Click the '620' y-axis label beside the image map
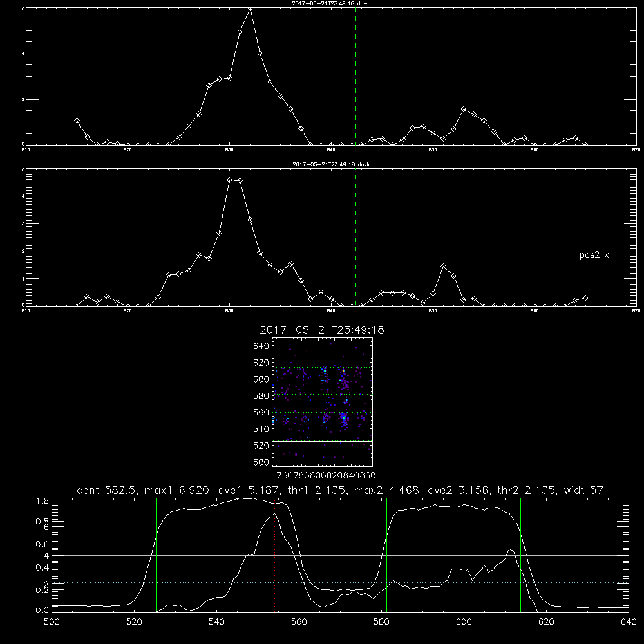644x644 pixels. (x=261, y=363)
